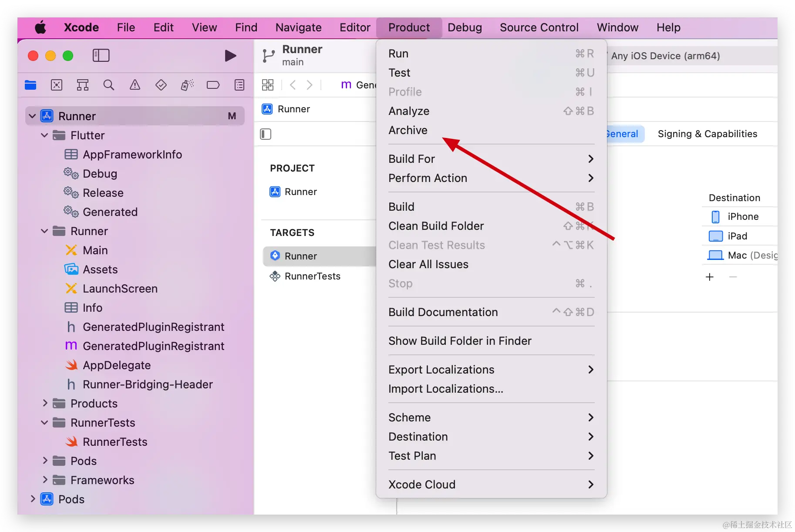Select AppFrameworkInfo file

point(132,155)
